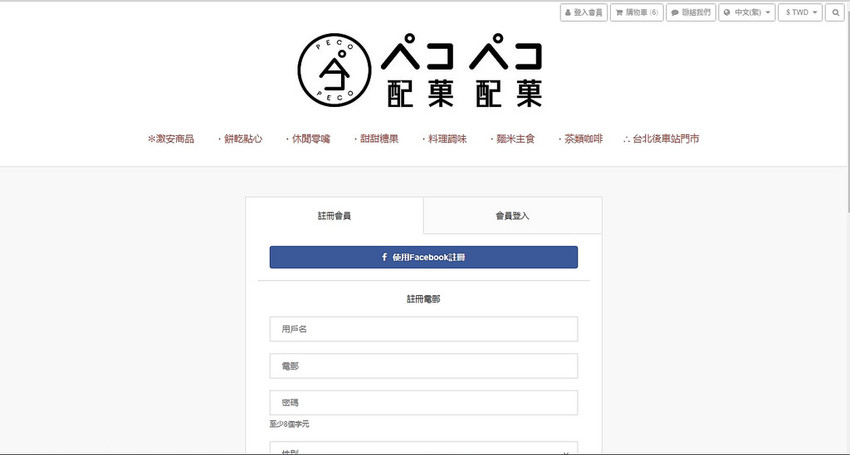This screenshot has height=455, width=850.
Task: Open the 激安商品 menu category
Action: coord(171,139)
